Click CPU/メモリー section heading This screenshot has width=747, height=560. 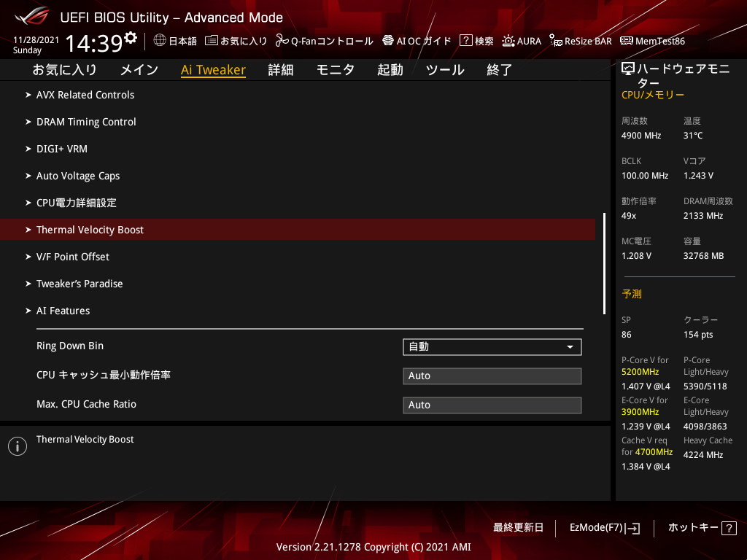click(x=652, y=95)
